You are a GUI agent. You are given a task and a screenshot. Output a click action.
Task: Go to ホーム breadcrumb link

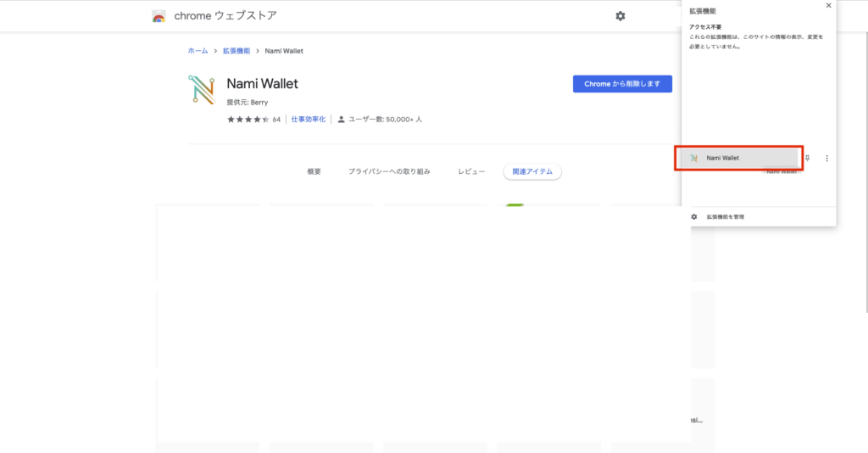[x=198, y=51]
